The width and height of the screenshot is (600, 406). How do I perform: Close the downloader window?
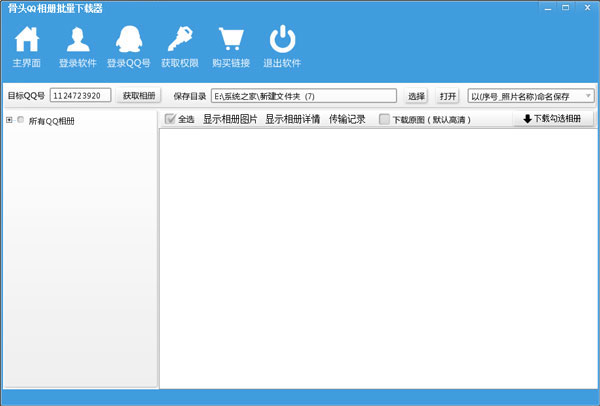pyautogui.click(x=588, y=8)
